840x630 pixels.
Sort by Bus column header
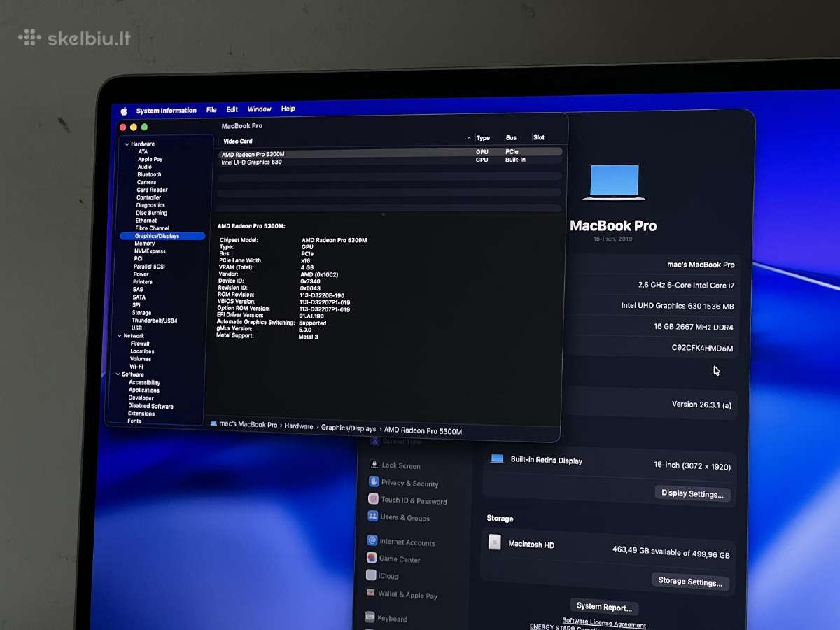click(511, 138)
